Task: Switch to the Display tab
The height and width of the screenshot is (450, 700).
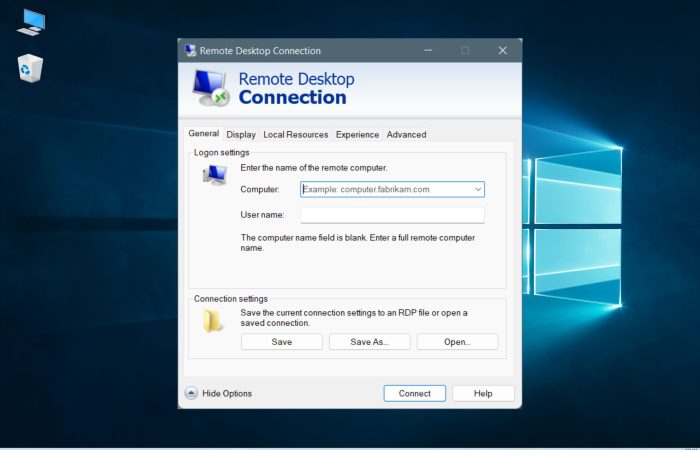Action: 241,134
